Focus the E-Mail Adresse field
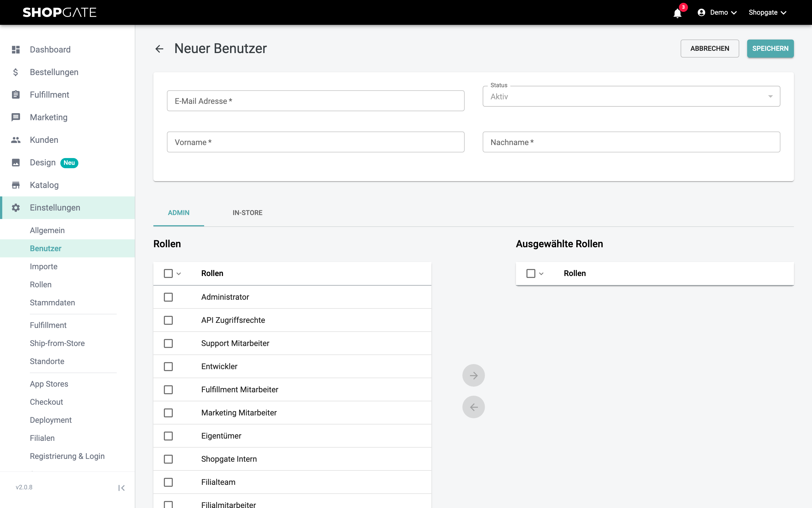Screen dimensions: 812x508 coord(315,101)
